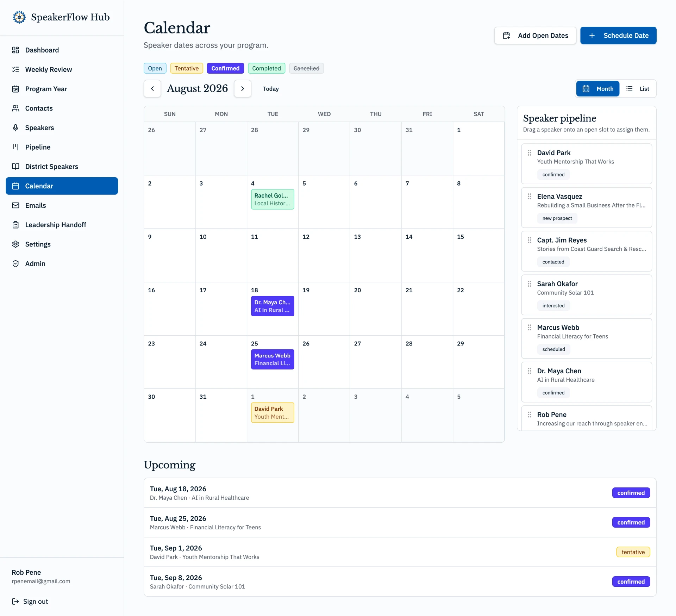Jump to the current date with Today
The width and height of the screenshot is (676, 616).
pos(271,89)
